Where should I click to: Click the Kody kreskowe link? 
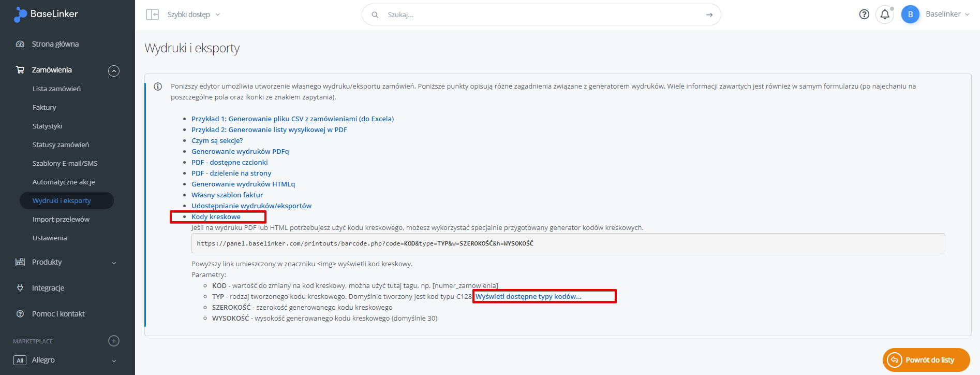(x=216, y=217)
